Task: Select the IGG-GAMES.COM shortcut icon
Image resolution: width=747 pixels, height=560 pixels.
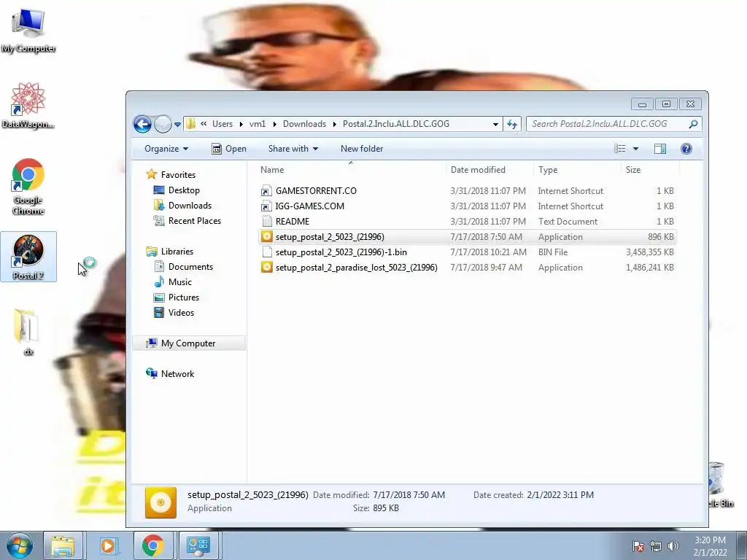Action: click(x=266, y=206)
